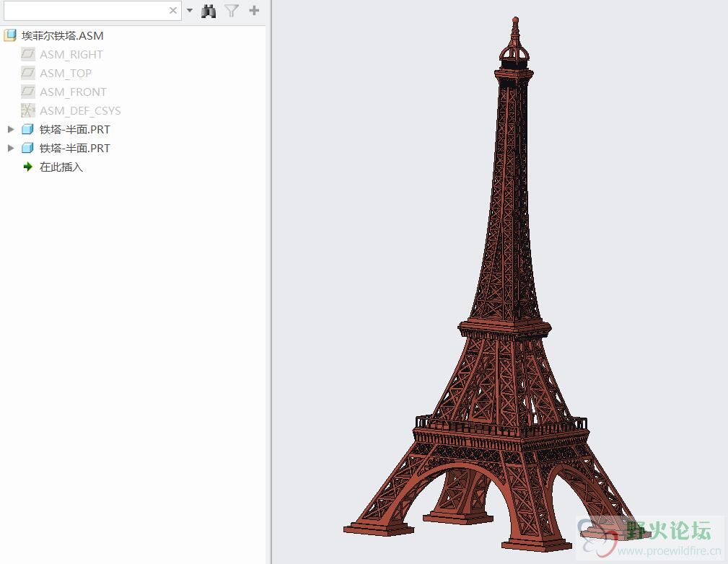The height and width of the screenshot is (564, 728).
Task: Click the first 铁塔-半面.PRT part icon
Action: pos(28,129)
